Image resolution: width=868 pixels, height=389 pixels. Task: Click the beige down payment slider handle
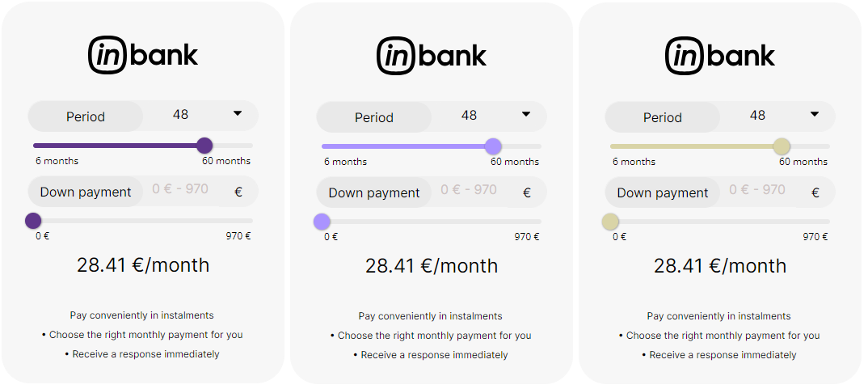610,222
